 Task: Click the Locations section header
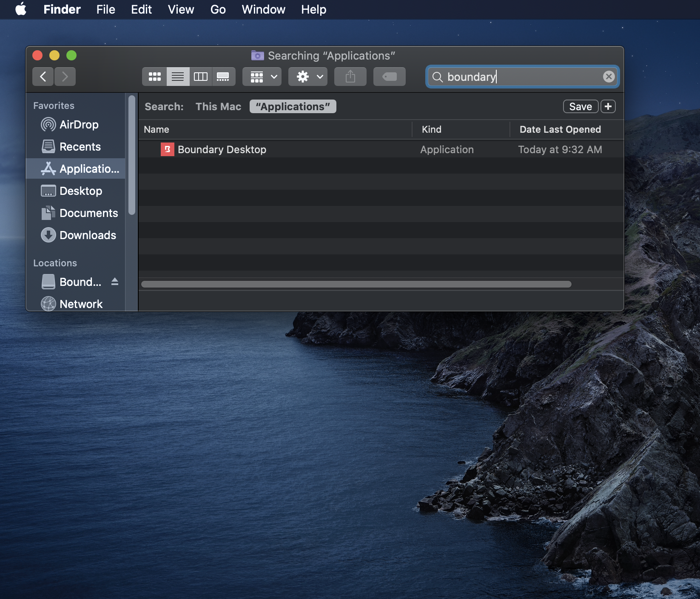click(55, 263)
